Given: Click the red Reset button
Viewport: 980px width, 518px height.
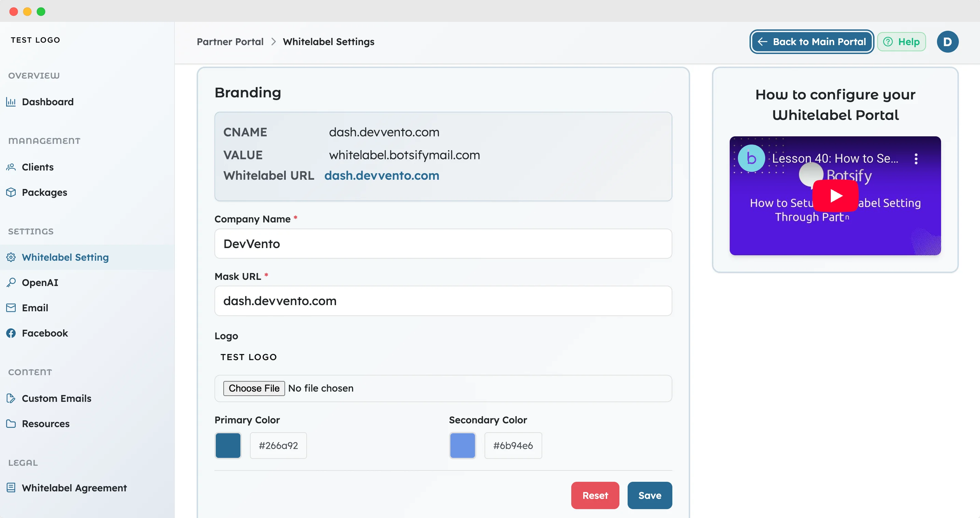Looking at the screenshot, I should 594,495.
